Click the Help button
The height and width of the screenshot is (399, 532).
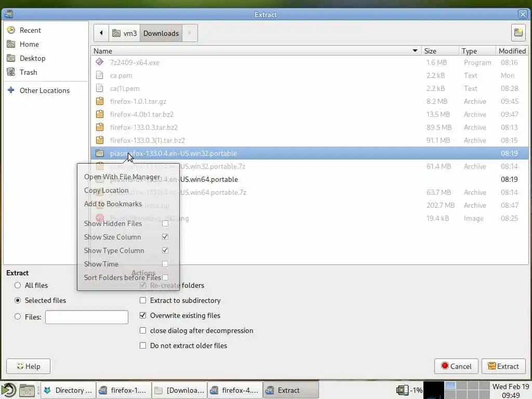click(28, 366)
